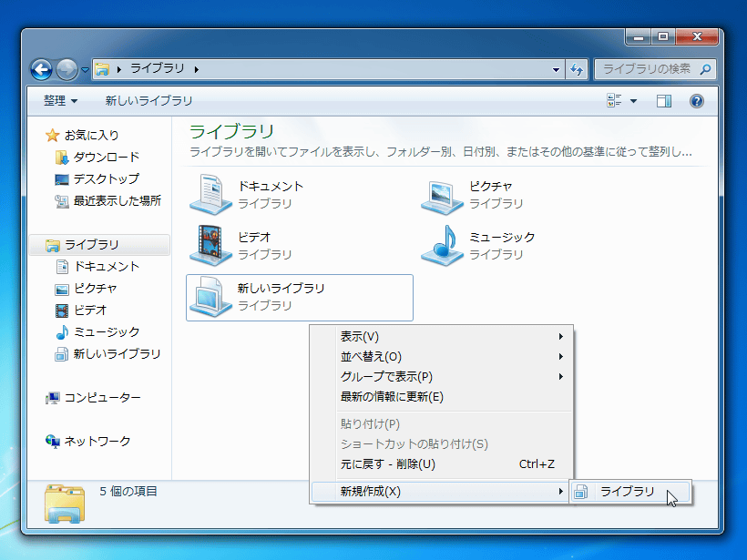Select the ミュージック library note icon
747x560 pixels.
442,245
